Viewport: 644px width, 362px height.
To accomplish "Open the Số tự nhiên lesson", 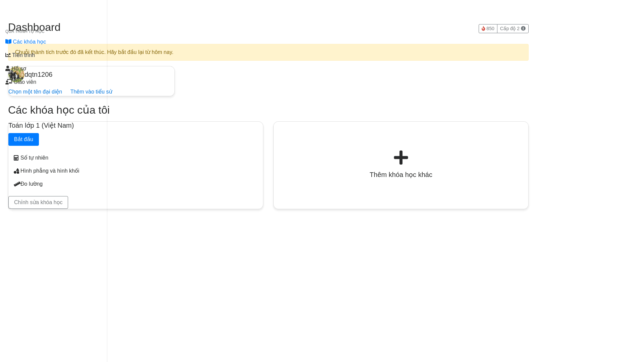I will click(34, 158).
